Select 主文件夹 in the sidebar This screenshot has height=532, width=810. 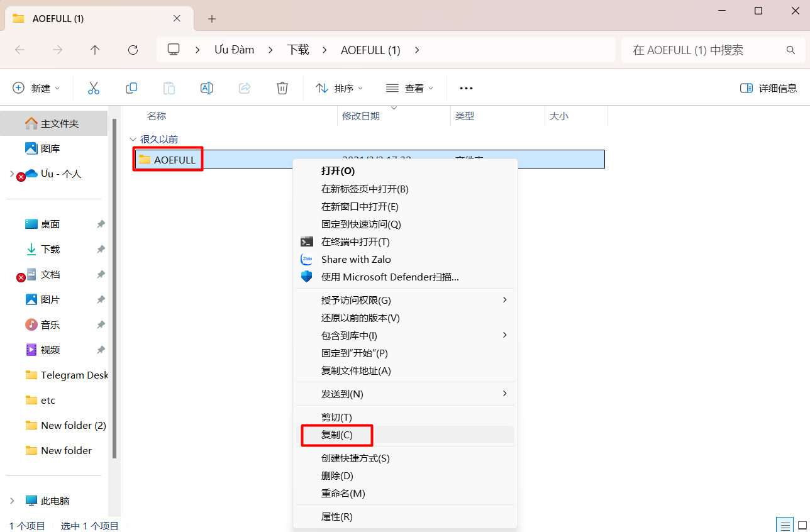pyautogui.click(x=54, y=124)
